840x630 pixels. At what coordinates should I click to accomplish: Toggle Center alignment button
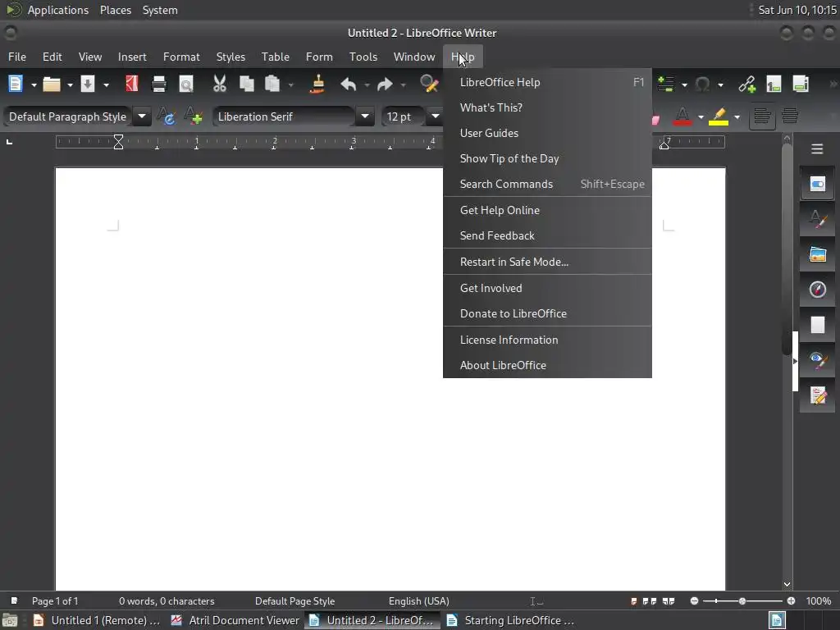click(x=790, y=116)
